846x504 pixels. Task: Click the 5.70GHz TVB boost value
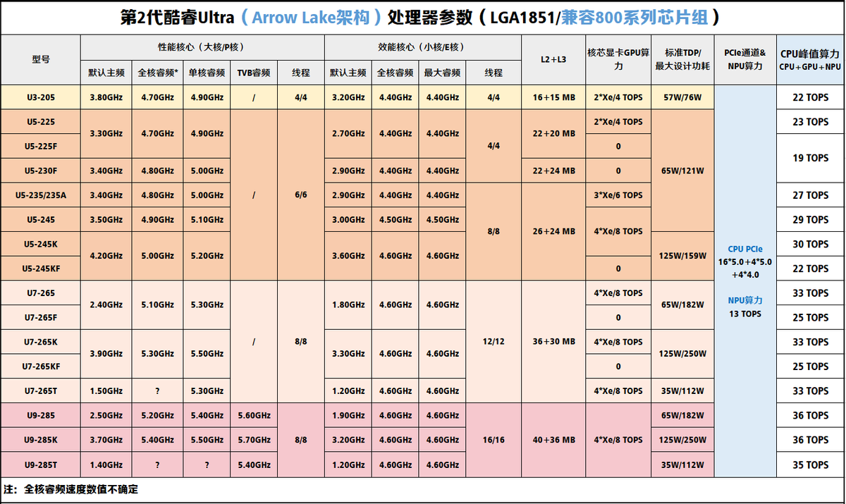click(253, 440)
